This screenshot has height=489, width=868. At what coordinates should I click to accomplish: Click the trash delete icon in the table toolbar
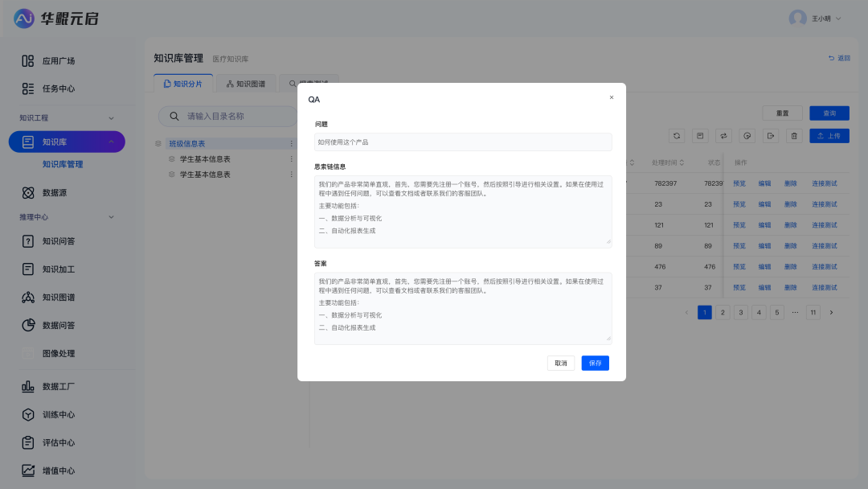pyautogui.click(x=794, y=136)
